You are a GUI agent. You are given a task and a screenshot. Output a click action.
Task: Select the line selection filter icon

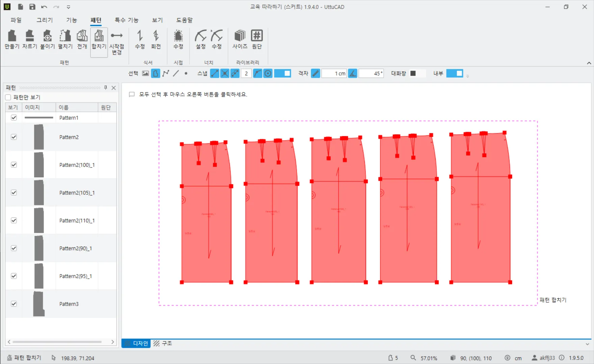click(x=176, y=73)
